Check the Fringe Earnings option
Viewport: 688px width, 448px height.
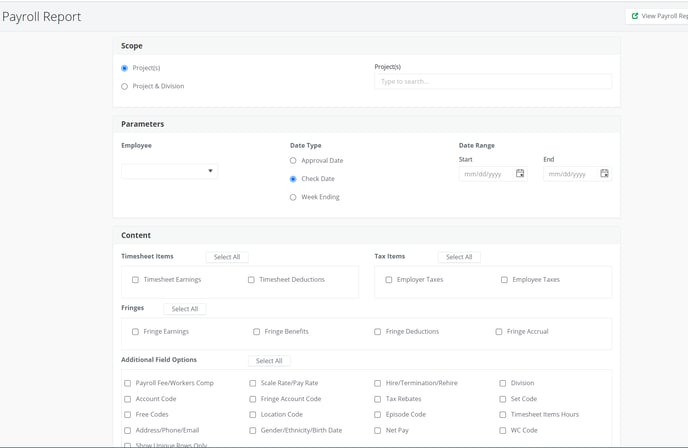pos(135,332)
